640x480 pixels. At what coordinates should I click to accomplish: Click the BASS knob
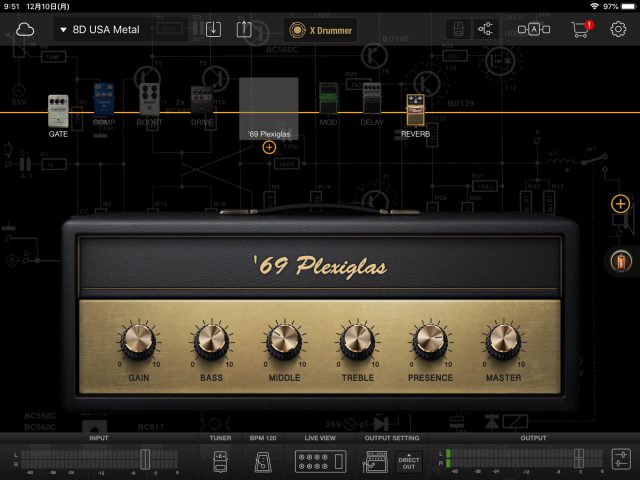(x=211, y=340)
